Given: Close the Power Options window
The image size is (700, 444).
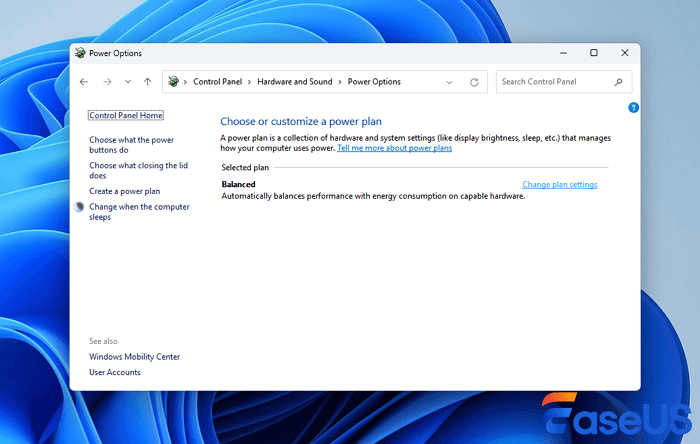Looking at the screenshot, I should [x=625, y=53].
